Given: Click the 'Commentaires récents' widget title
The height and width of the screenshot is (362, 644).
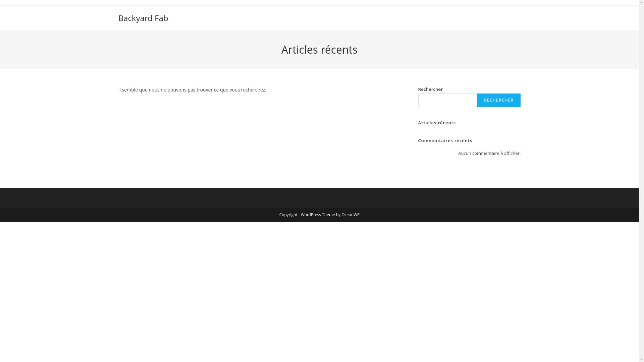Looking at the screenshot, I should click(x=445, y=140).
